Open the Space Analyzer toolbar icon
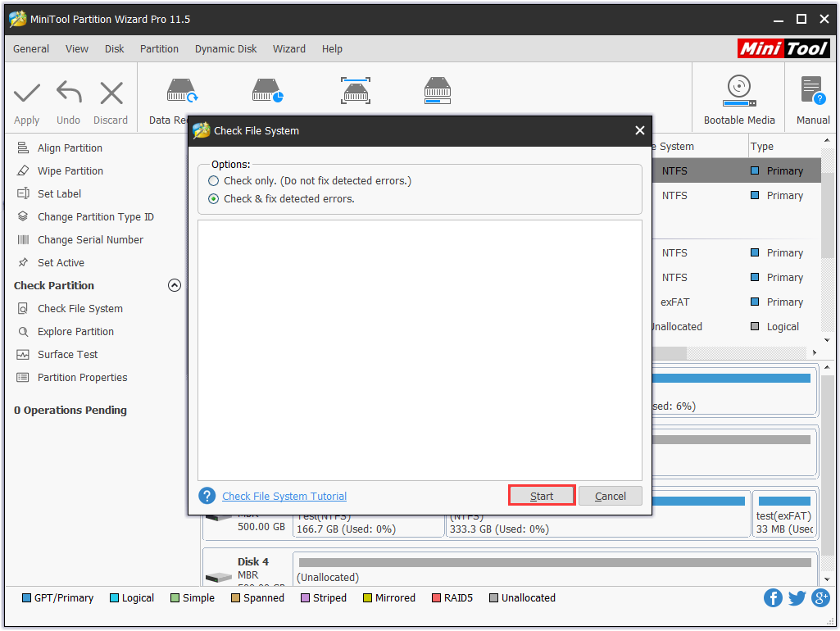 point(438,90)
